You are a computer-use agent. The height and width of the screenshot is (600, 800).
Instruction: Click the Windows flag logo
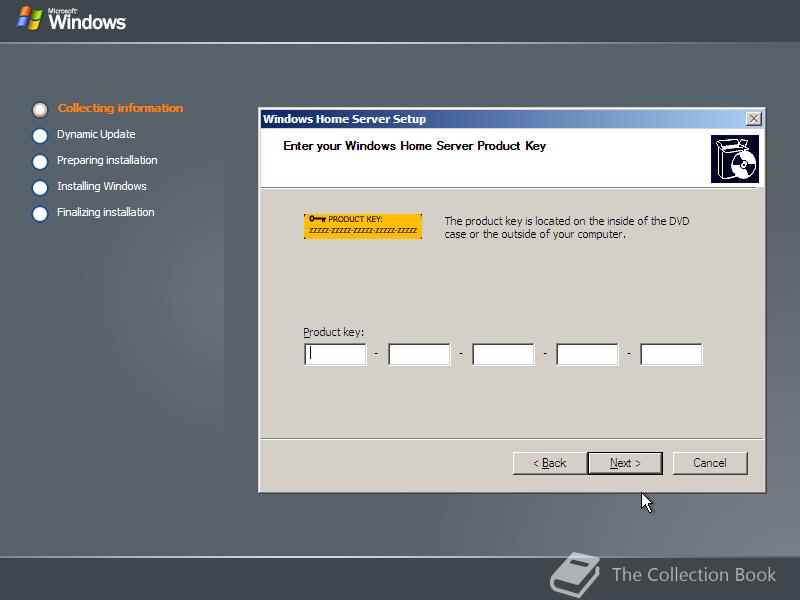29,18
